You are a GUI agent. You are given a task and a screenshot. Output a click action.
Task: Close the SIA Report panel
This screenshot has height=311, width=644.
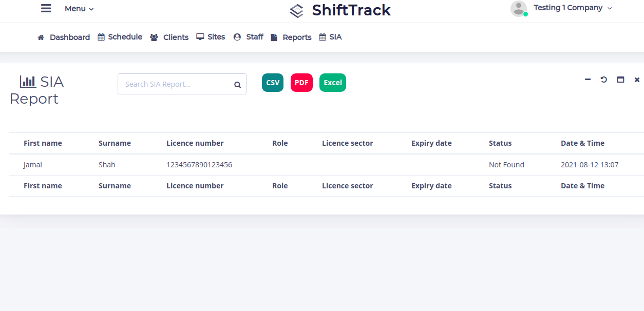click(637, 80)
